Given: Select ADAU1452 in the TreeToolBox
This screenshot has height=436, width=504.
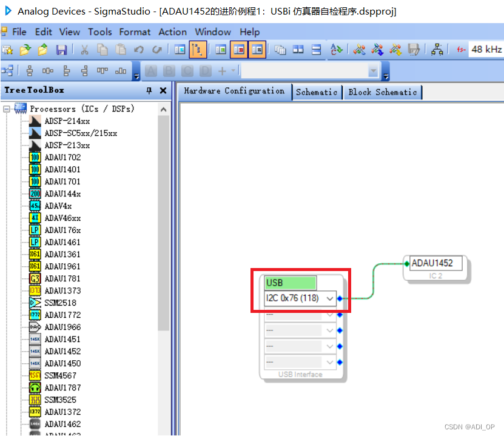Looking at the screenshot, I should point(62,351).
